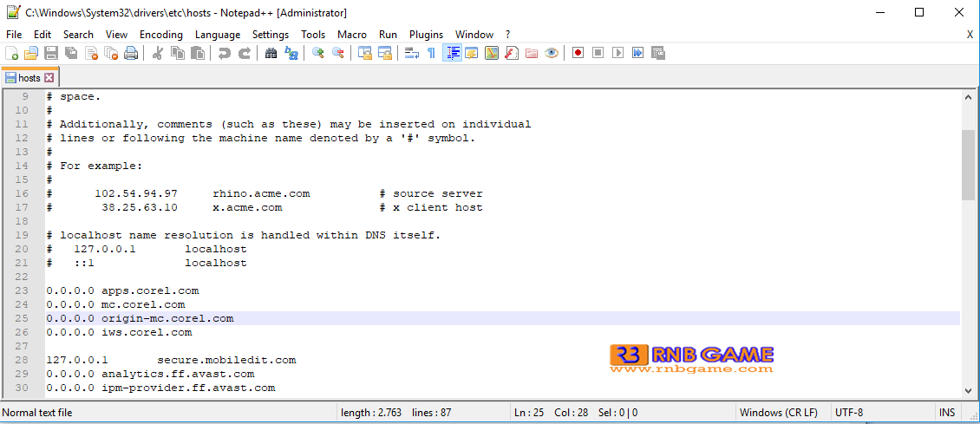Screen dimensions: 980x424
Task: Click line with secure.mobiledit.com
Action: [502, 361]
